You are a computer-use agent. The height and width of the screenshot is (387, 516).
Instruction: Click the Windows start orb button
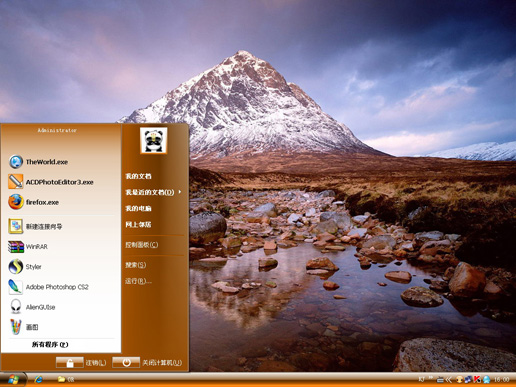click(x=13, y=379)
